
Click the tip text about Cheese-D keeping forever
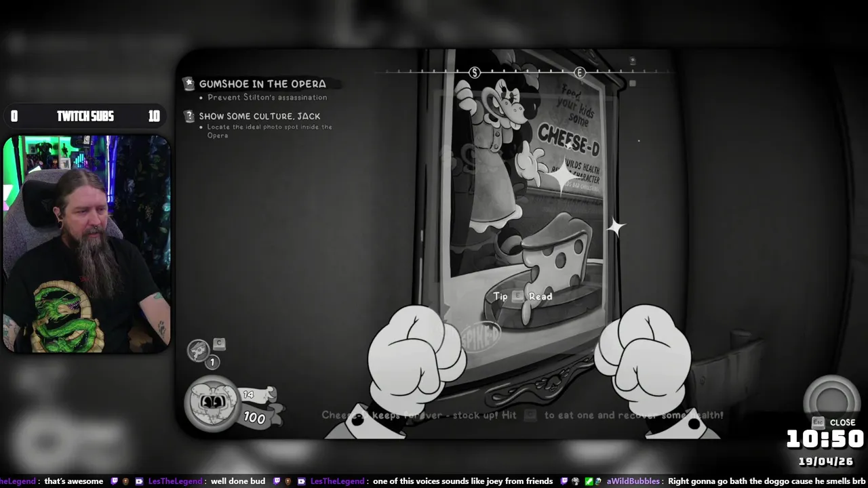pos(522,415)
